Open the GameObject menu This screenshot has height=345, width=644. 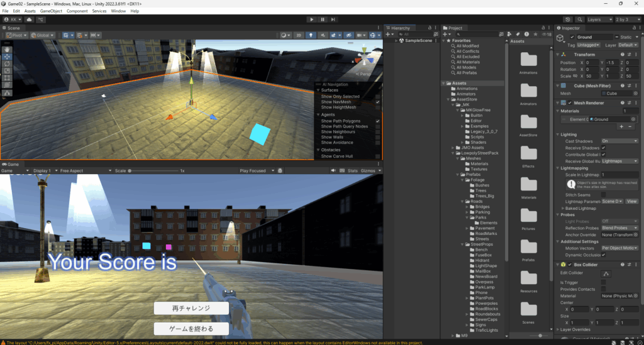50,11
